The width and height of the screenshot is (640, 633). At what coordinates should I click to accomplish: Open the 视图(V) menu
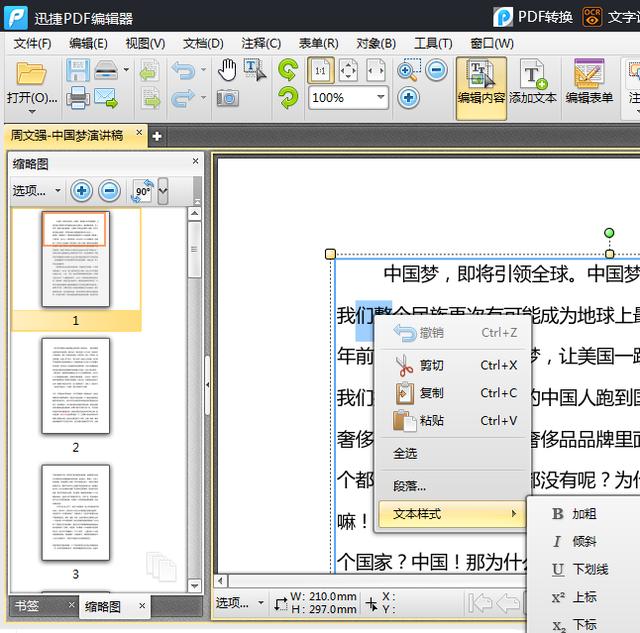click(145, 43)
